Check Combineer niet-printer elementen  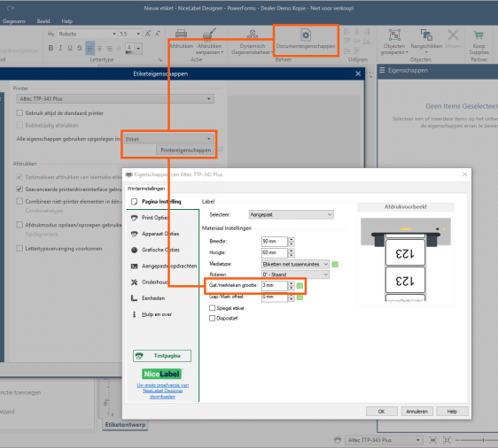click(19, 202)
